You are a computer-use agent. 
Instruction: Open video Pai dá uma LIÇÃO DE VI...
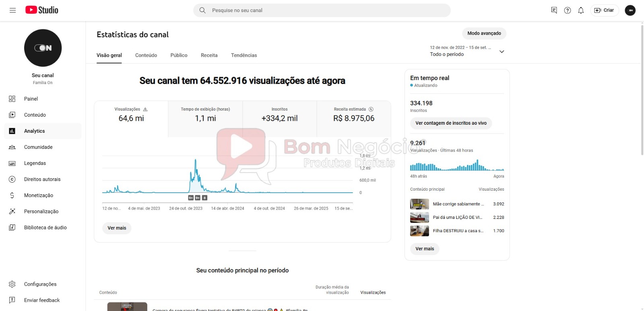(458, 217)
